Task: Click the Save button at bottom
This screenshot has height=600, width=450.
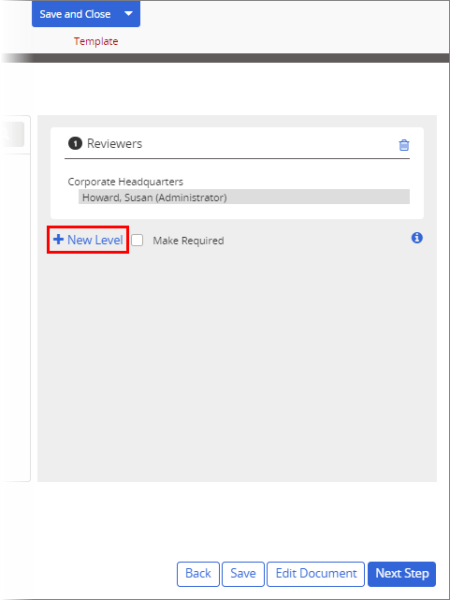Action: tap(243, 574)
